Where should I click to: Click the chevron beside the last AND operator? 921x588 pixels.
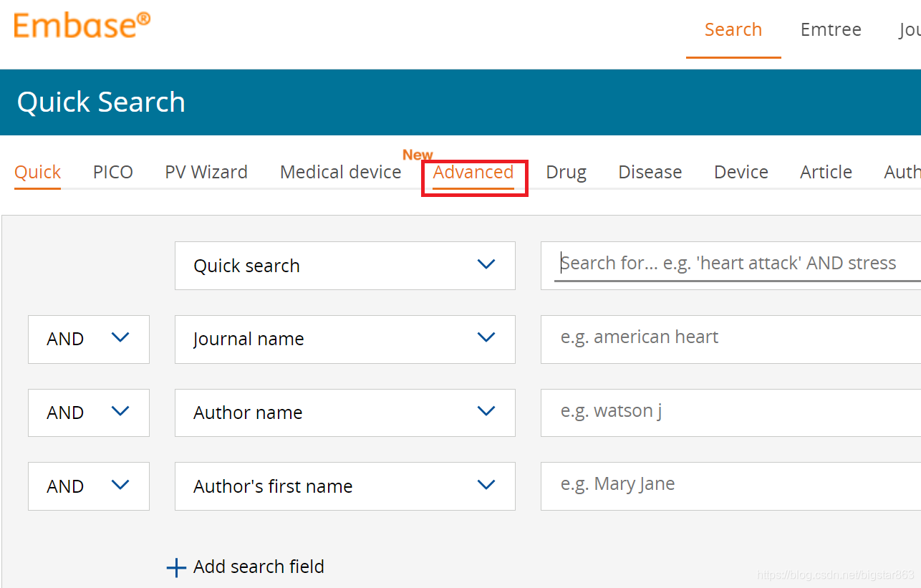point(120,485)
